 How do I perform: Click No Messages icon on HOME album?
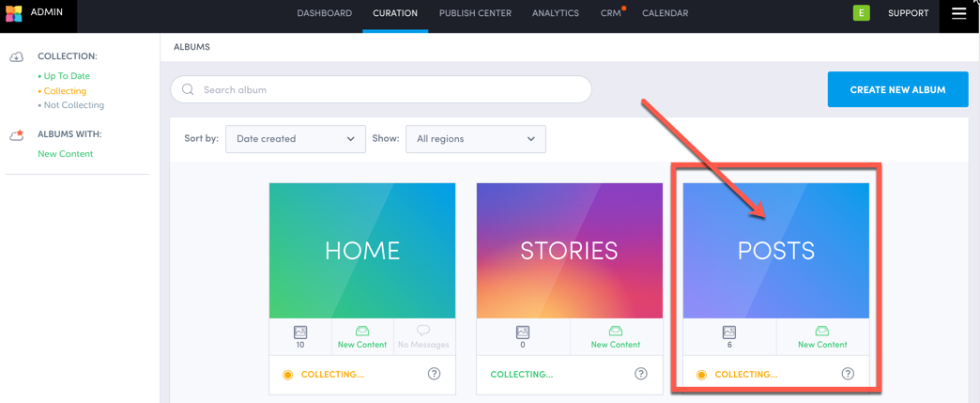(423, 332)
